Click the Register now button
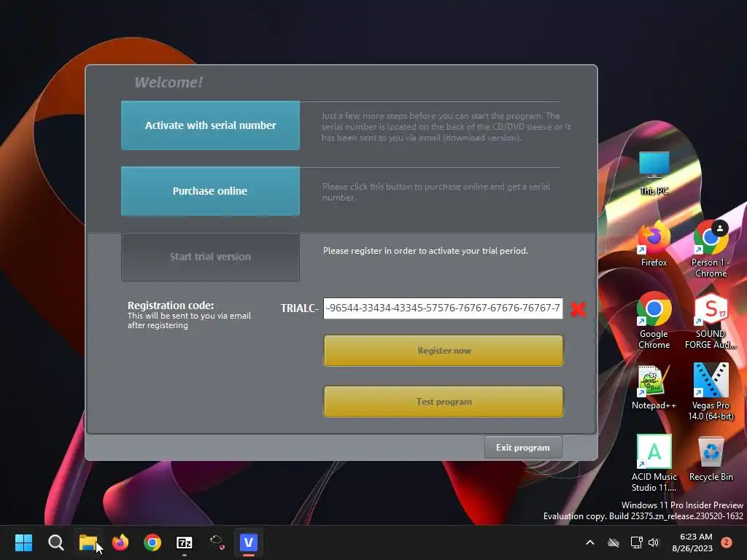 pos(444,351)
